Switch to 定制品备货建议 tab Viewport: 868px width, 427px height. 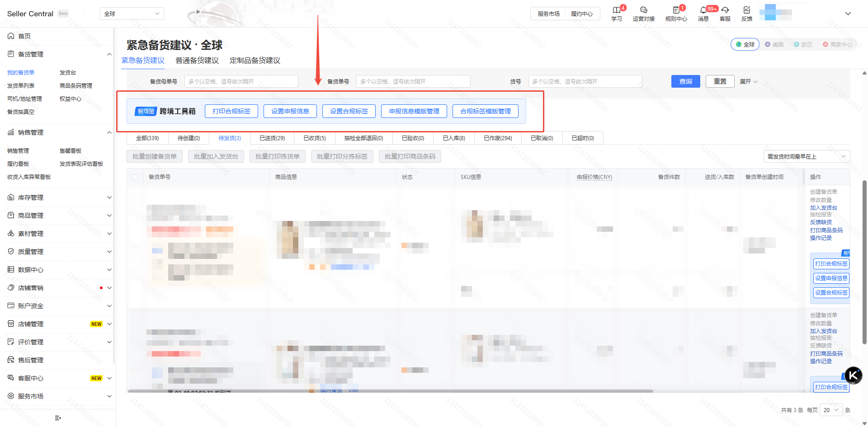pyautogui.click(x=255, y=60)
